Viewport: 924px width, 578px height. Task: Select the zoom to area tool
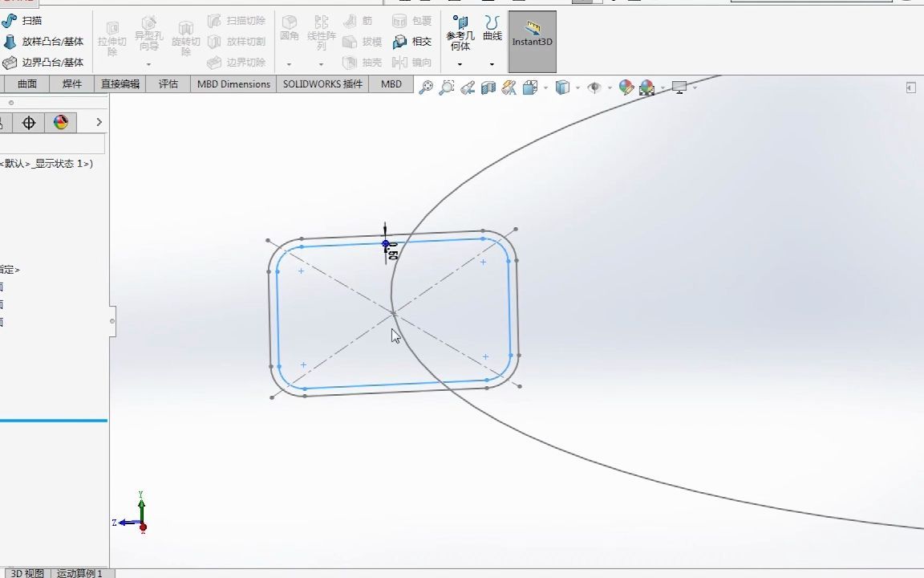tap(446, 87)
